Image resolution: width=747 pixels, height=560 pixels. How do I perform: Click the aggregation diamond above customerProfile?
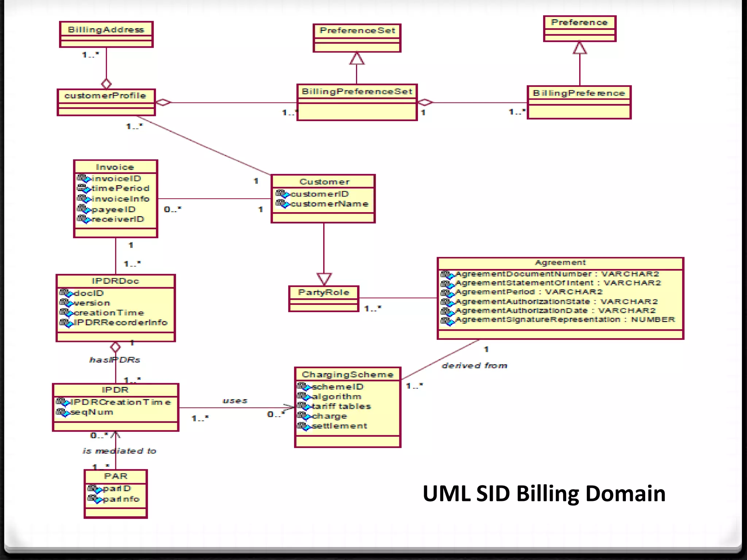pyautogui.click(x=106, y=84)
